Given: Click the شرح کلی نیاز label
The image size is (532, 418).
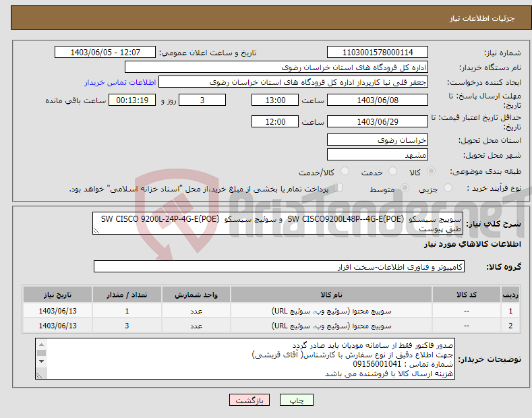Looking at the screenshot, I should pos(494,224).
